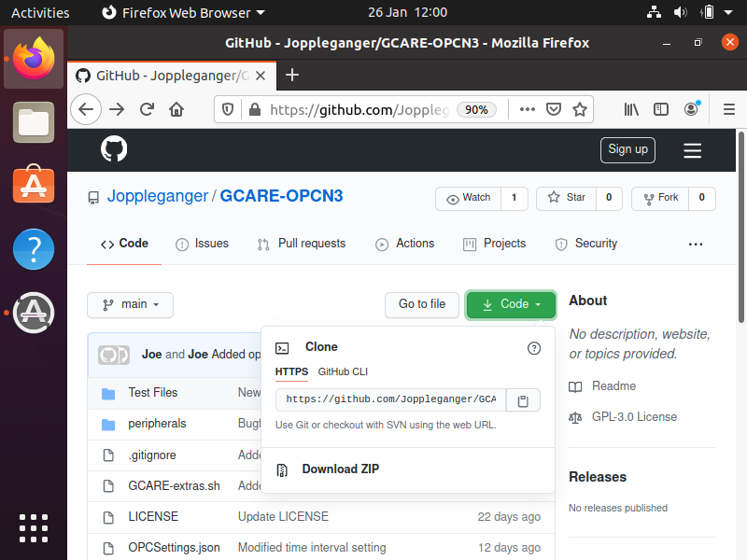Image resolution: width=747 pixels, height=560 pixels.
Task: Open the Firefox Library icon
Action: [x=631, y=109]
